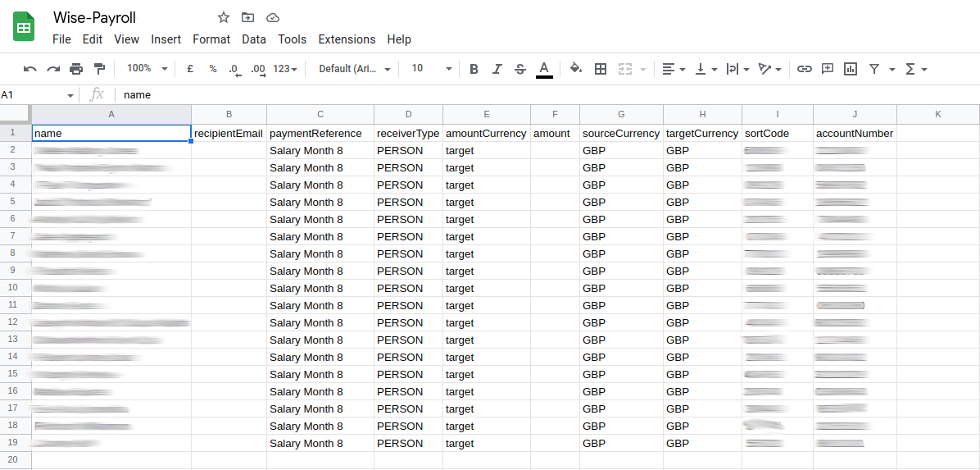
Task: Format as percent
Action: click(213, 69)
